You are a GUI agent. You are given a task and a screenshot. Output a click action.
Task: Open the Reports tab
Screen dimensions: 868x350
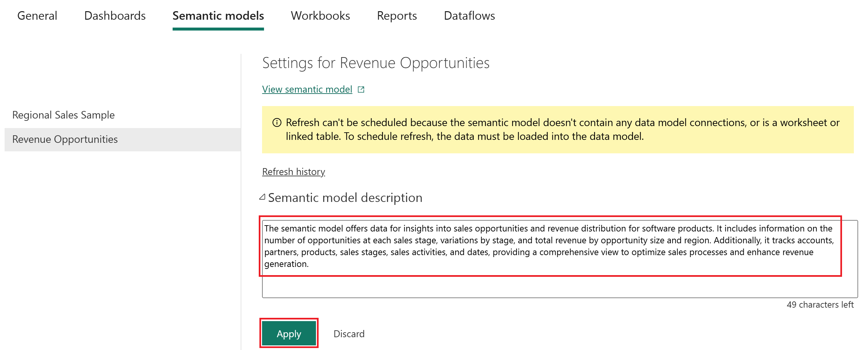[397, 16]
